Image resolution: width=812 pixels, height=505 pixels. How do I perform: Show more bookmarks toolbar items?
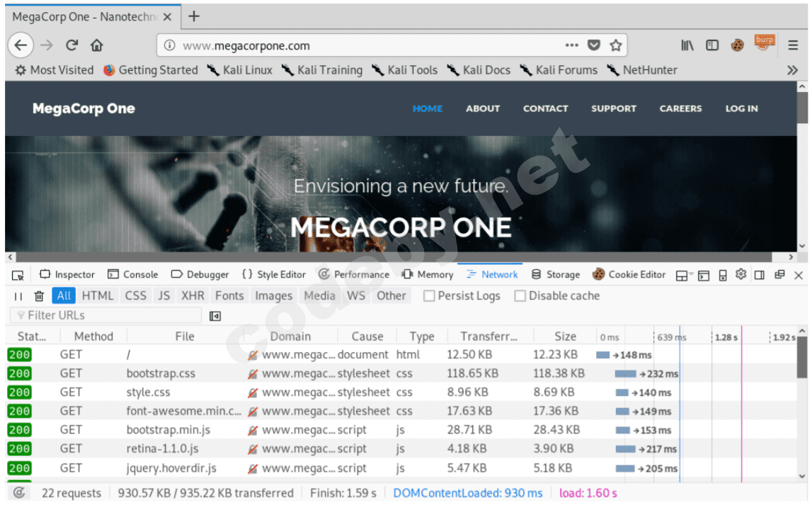pyautogui.click(x=792, y=70)
